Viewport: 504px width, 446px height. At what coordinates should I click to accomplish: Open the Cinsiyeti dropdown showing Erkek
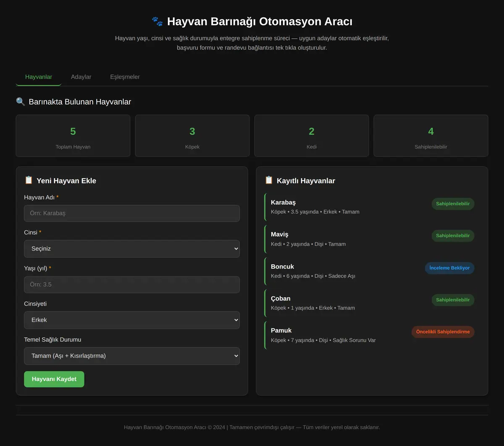[x=132, y=320]
